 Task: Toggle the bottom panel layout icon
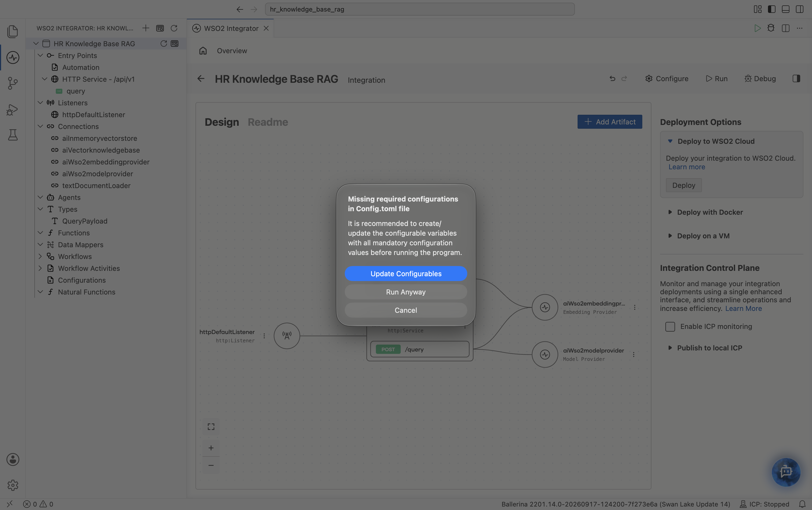[x=785, y=9]
